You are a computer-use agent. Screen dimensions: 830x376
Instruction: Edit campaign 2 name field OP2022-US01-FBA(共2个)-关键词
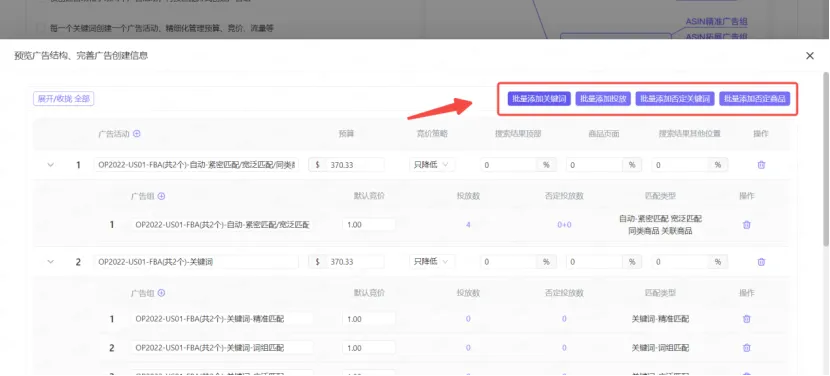[x=196, y=262]
